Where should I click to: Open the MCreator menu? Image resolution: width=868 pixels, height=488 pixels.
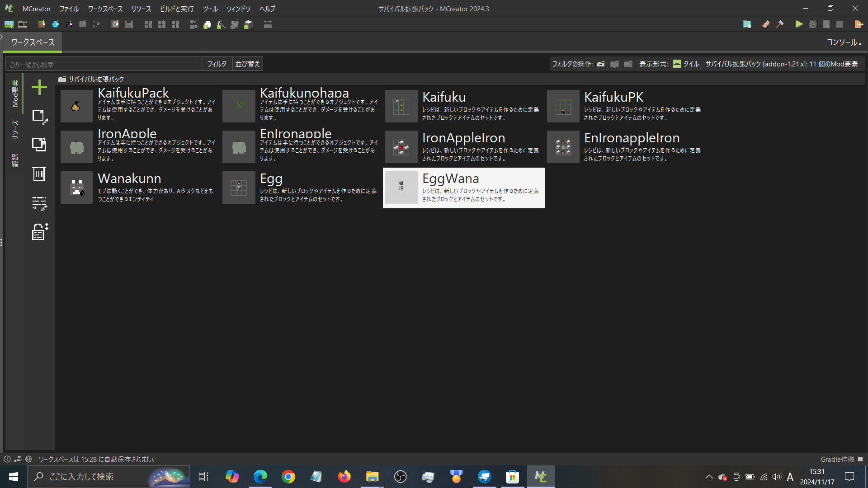coord(37,9)
